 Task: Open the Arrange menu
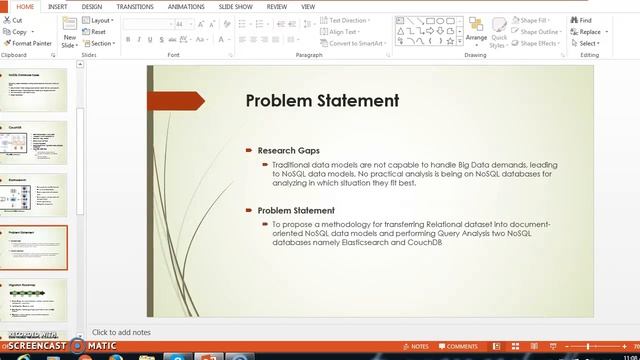(476, 32)
